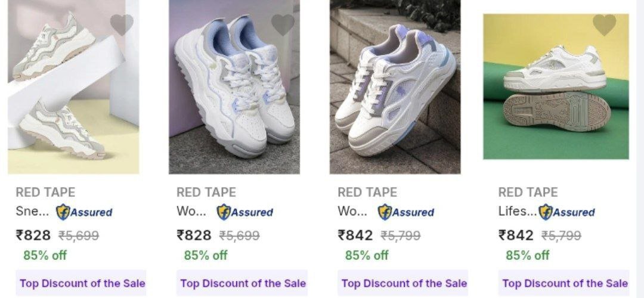Image resolution: width=644 pixels, height=298 pixels.
Task: Click third product's Top Discount of the Sale tag
Action: [403, 283]
